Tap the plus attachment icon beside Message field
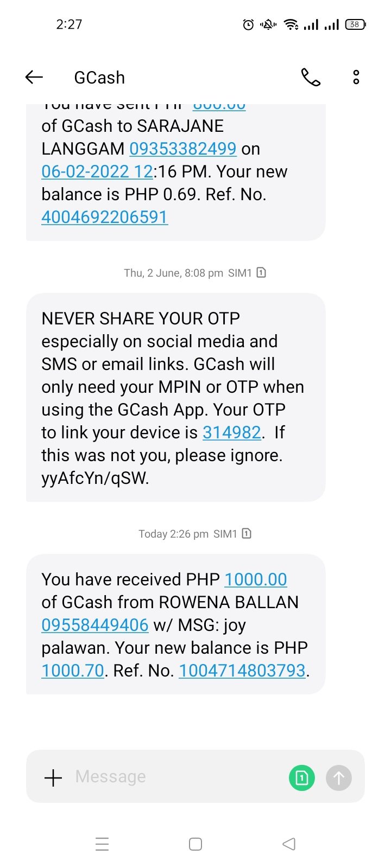This screenshot has width=391, height=868. (53, 777)
